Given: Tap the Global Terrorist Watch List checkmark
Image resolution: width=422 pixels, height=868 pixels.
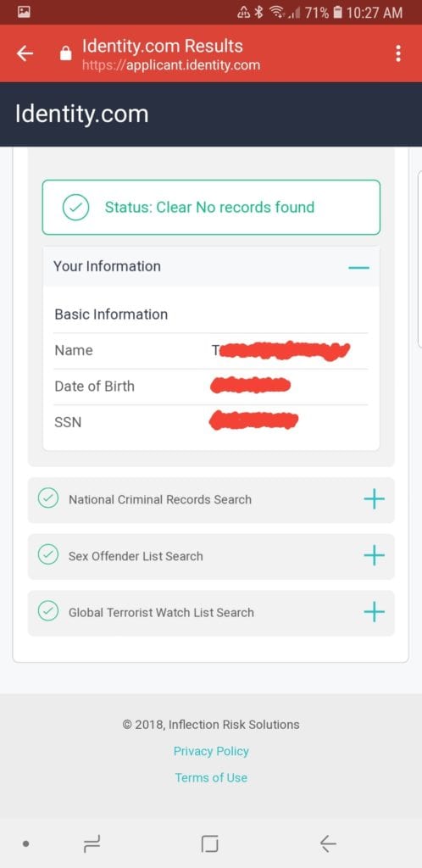Looking at the screenshot, I should pos(48,612).
